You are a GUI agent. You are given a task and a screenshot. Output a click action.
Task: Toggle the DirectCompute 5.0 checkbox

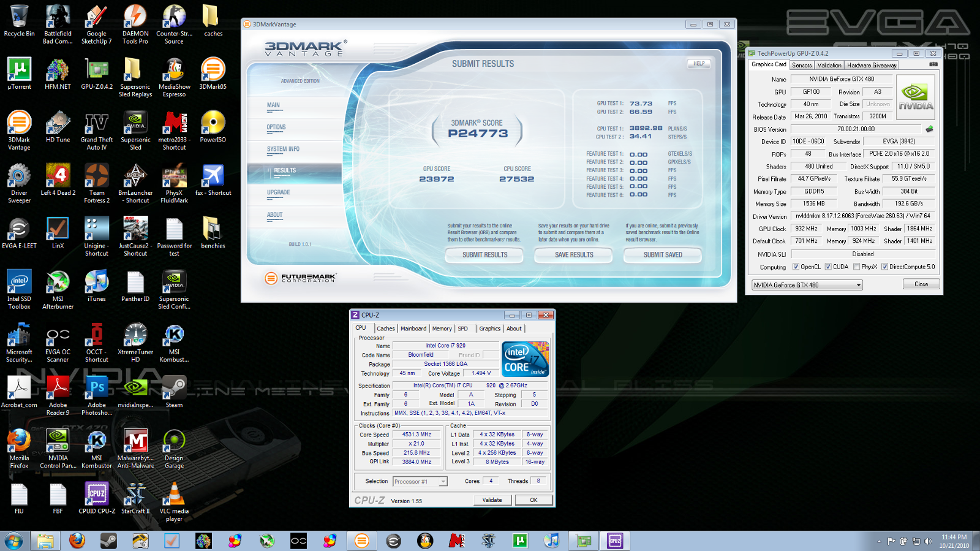click(884, 267)
